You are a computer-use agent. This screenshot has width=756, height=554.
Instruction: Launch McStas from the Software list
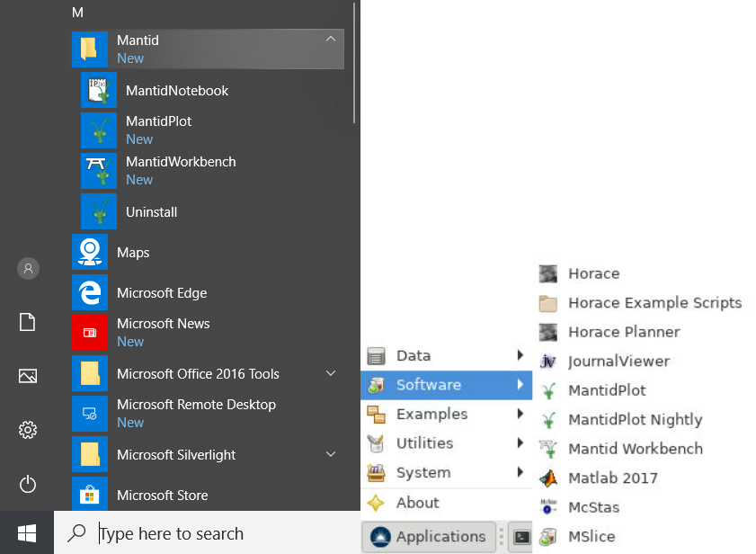[593, 507]
